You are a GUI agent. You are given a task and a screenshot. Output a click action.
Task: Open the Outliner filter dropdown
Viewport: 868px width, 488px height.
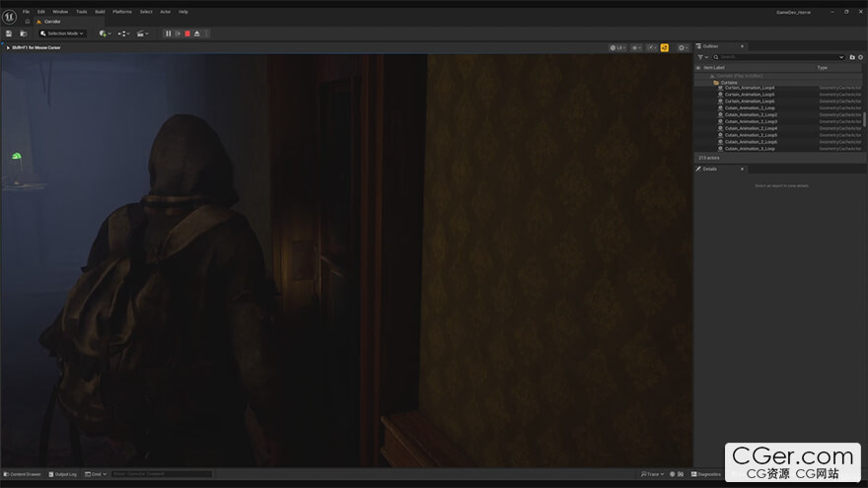coord(702,57)
